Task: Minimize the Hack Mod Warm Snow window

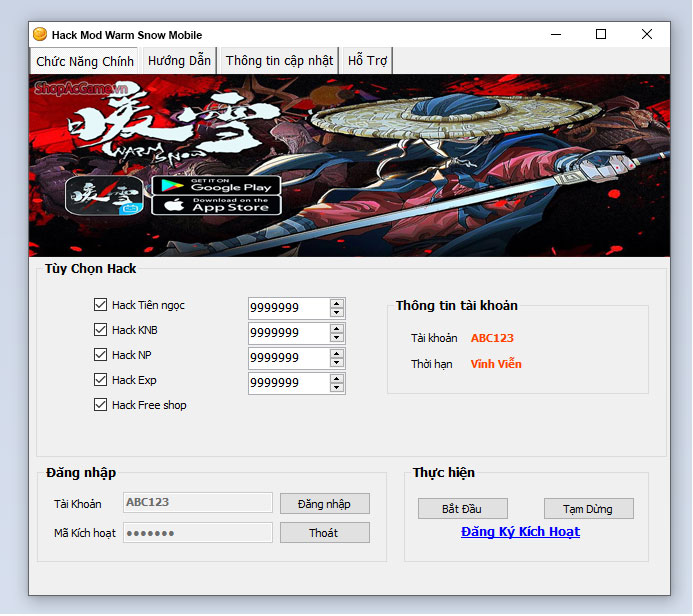Action: (556, 34)
